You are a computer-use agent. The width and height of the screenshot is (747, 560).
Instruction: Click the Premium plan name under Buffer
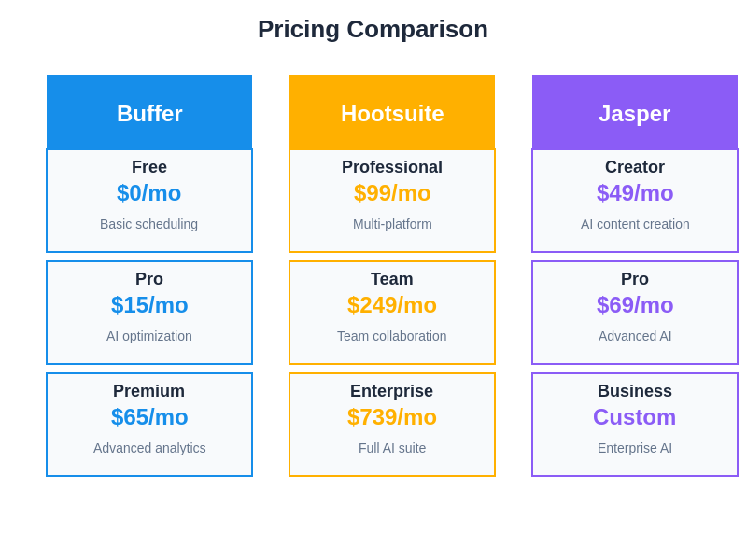(x=149, y=391)
